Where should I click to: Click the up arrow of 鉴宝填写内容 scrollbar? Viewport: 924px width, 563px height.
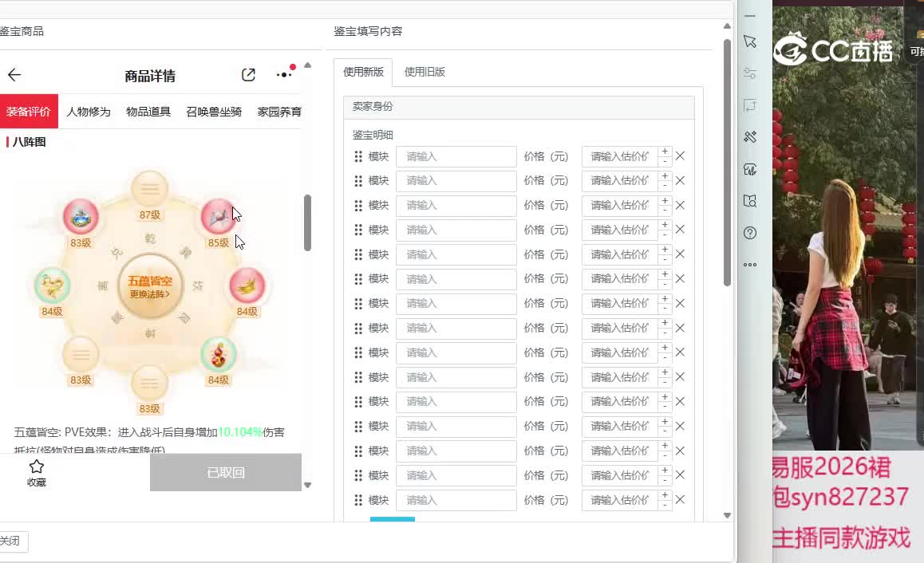[x=727, y=26]
